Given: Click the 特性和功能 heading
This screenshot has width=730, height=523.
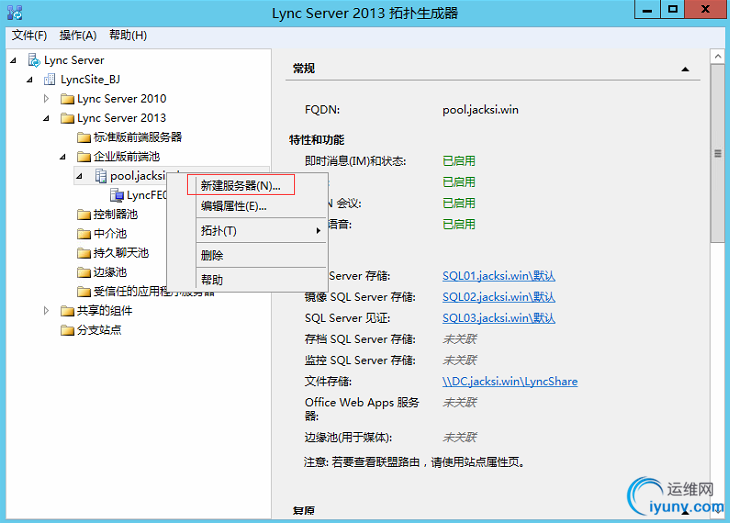Looking at the screenshot, I should [317, 140].
